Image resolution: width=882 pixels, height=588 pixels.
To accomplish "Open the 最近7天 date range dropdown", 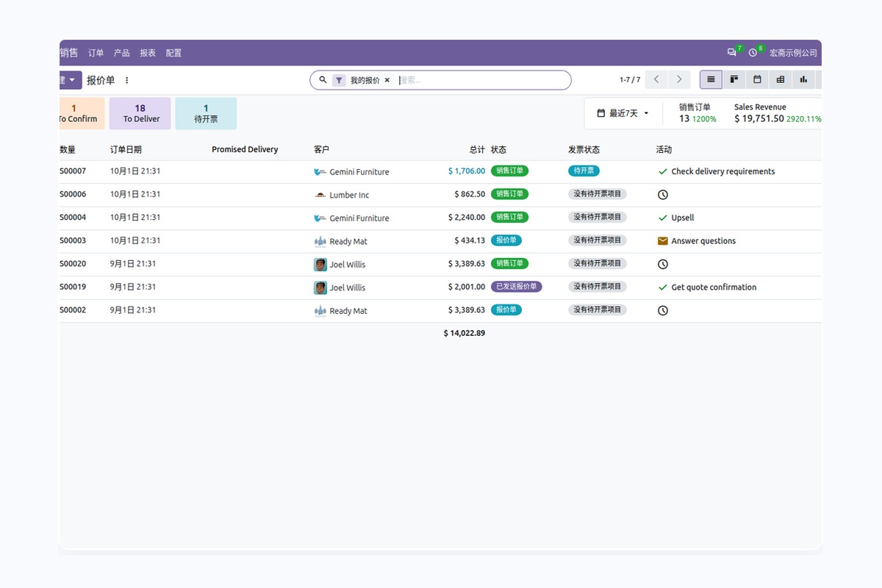I will pos(623,113).
